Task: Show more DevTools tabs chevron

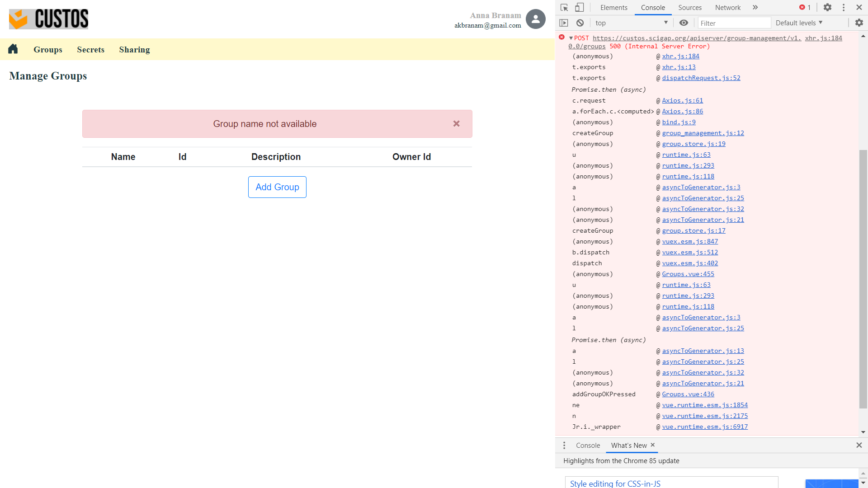Action: tap(755, 8)
